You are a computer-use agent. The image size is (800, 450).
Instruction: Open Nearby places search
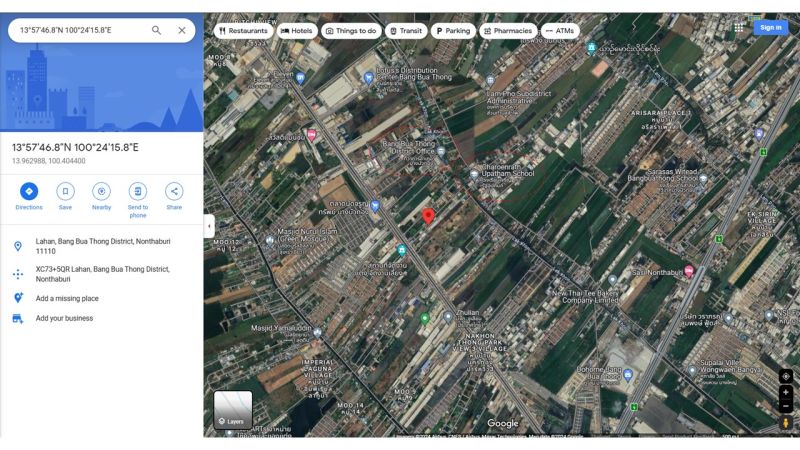click(101, 191)
